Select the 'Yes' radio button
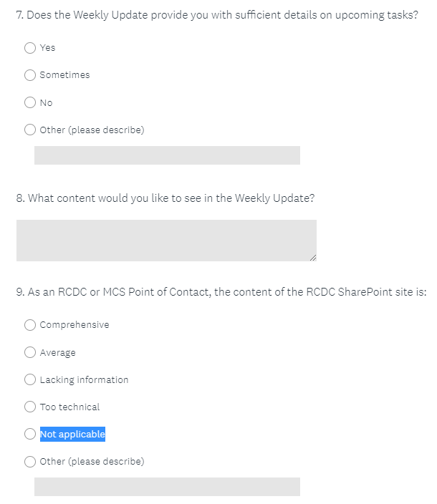 click(x=30, y=48)
